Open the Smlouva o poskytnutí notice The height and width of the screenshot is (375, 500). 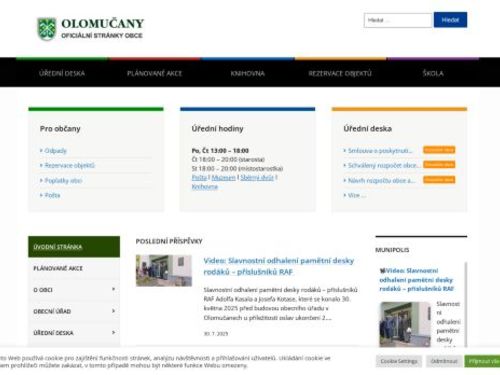(380, 151)
